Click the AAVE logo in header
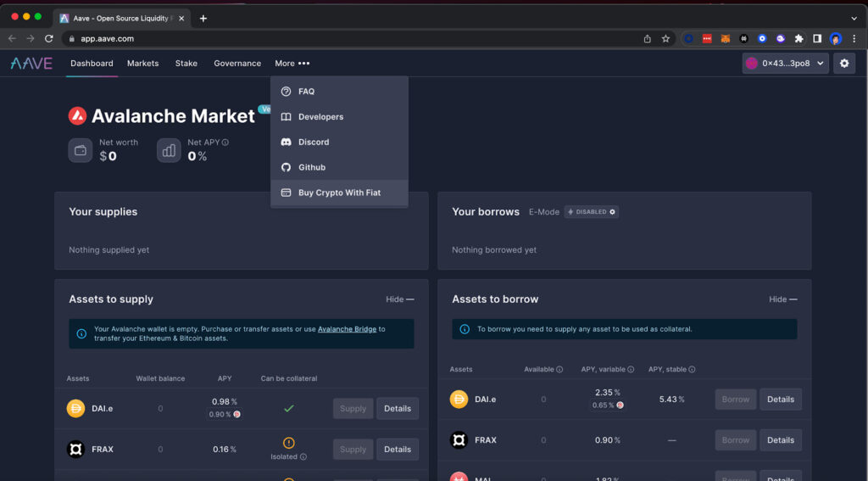The height and width of the screenshot is (481, 868). pos(31,64)
